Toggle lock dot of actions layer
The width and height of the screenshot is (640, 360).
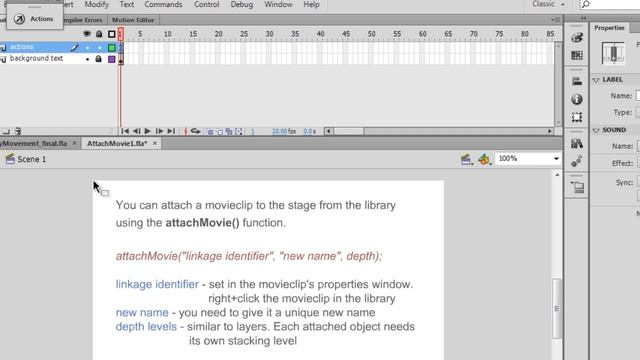point(99,48)
